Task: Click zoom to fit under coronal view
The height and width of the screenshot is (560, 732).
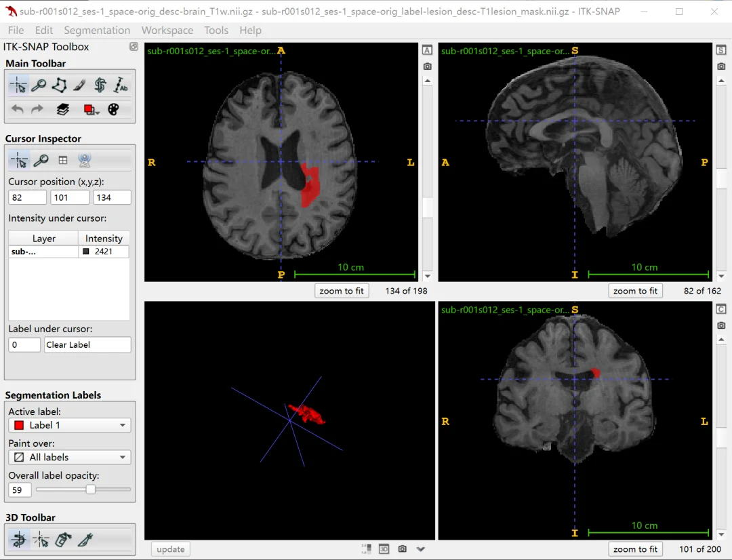Action: point(635,549)
